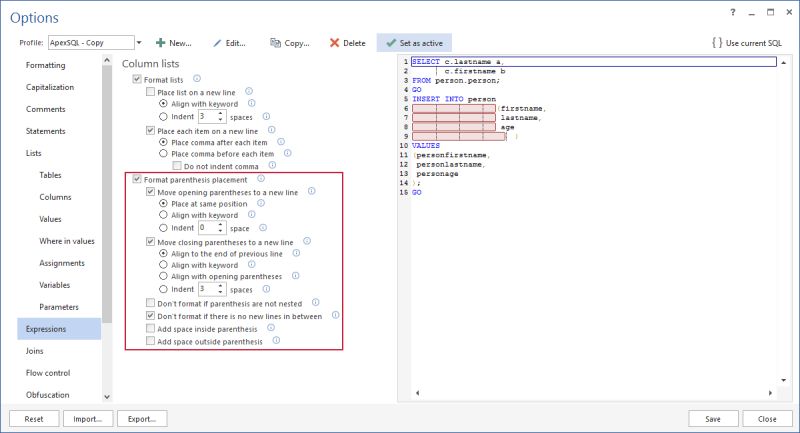Info icon beside Place comma before each item
Image resolution: width=800 pixels, height=433 pixels.
coord(288,153)
